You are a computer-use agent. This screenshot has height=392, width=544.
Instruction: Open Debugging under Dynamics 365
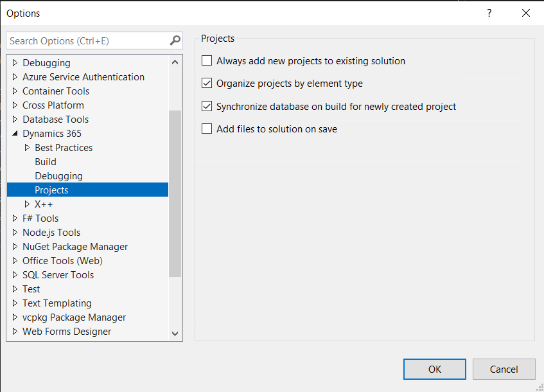click(x=58, y=176)
